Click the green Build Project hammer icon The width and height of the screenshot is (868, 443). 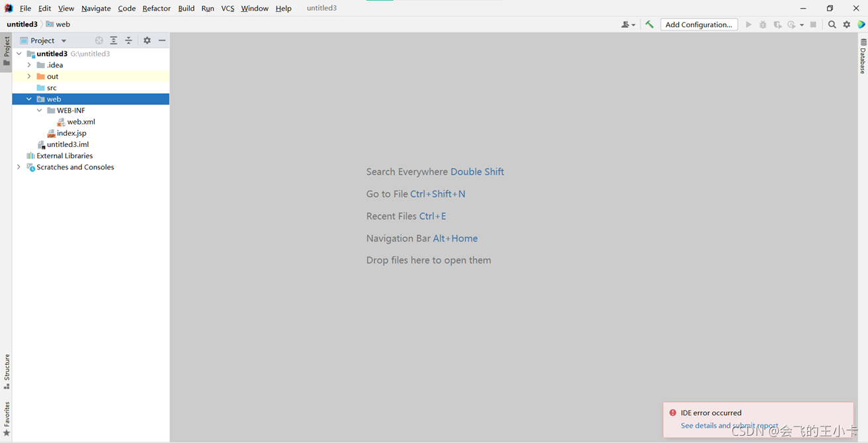coord(650,25)
